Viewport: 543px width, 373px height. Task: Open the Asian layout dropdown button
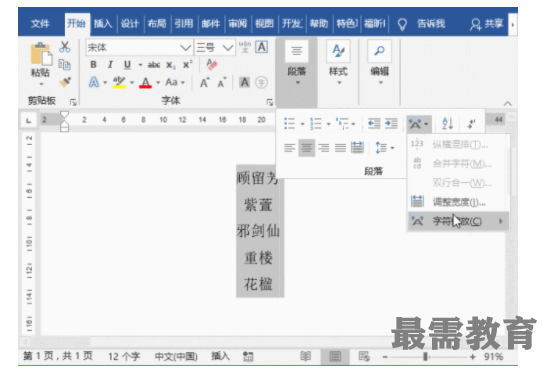[419, 124]
